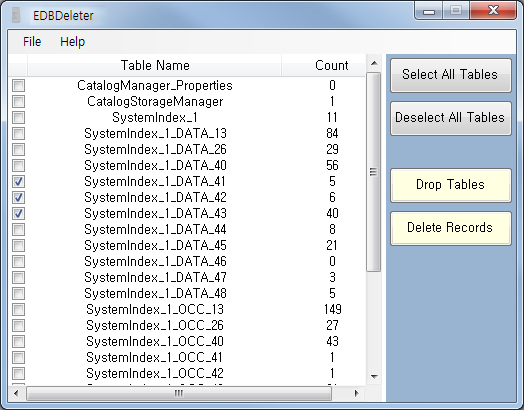Click Deselect All Tables button

450,118
